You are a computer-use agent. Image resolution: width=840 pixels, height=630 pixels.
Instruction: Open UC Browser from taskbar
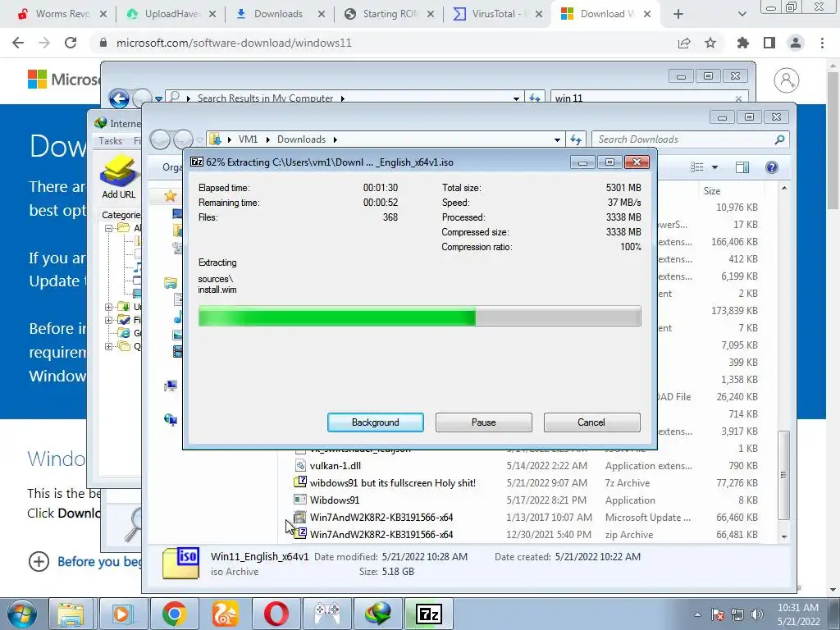[225, 614]
